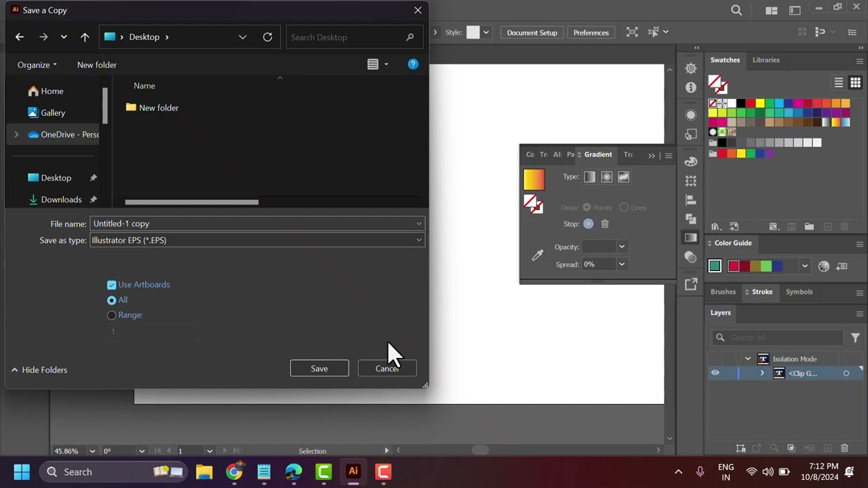Screen dimensions: 868x488
Task: Open the Save as type dropdown
Action: (419, 240)
